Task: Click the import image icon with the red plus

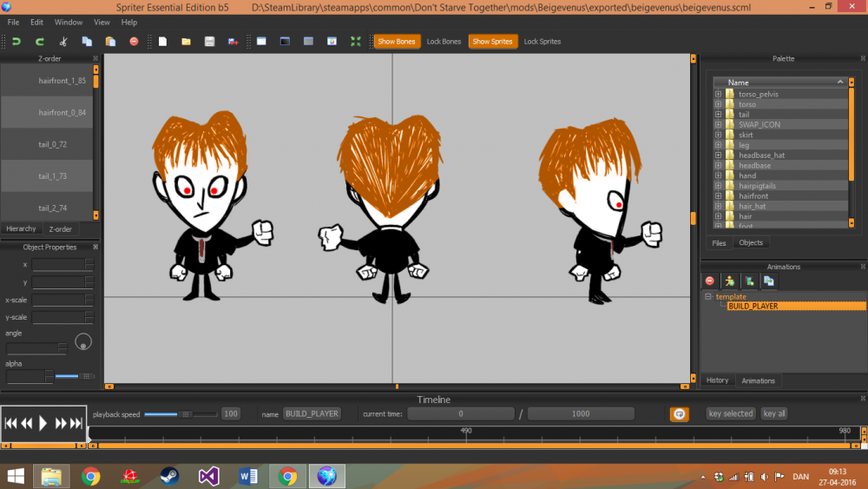Action: click(233, 42)
